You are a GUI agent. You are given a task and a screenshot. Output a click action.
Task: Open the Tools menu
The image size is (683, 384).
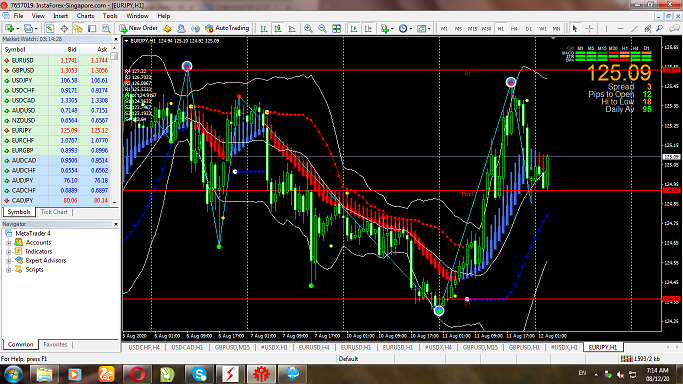point(110,16)
